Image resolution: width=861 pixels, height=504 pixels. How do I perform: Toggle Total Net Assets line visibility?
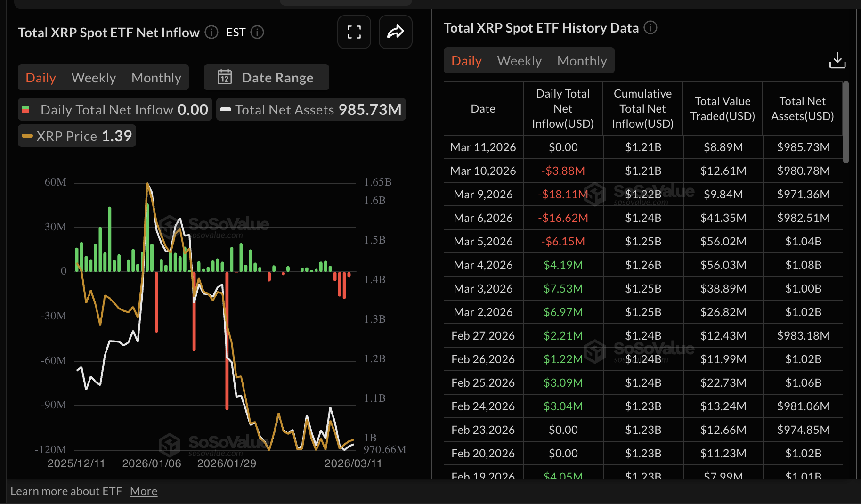point(311,110)
